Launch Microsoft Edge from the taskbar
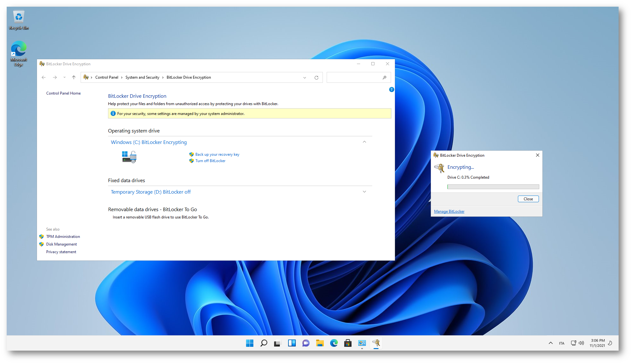632x364 pixels. (x=334, y=343)
